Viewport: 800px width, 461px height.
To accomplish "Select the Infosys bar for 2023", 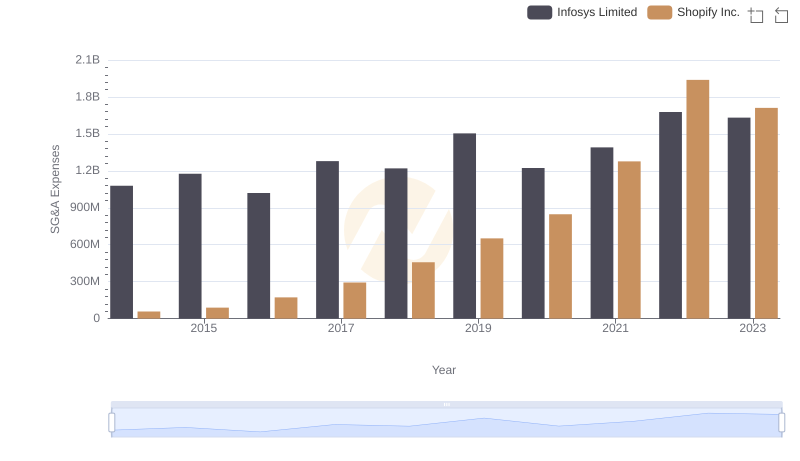I will tap(739, 218).
